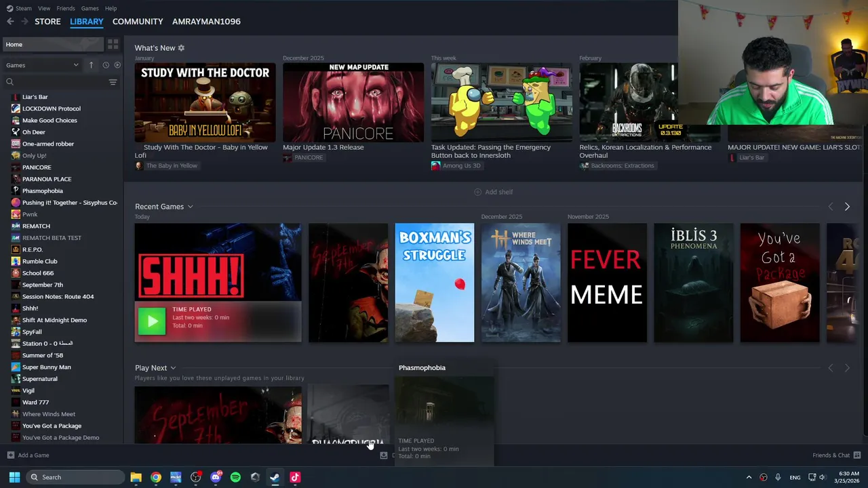Click Add a Game link
The image size is (868, 488).
[x=33, y=455]
